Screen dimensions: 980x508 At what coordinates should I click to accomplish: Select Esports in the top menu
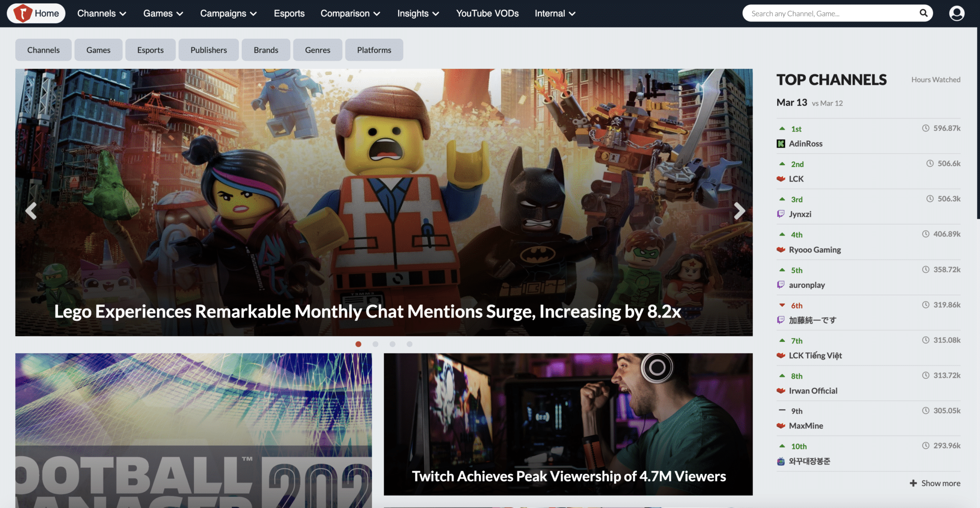[x=289, y=13]
